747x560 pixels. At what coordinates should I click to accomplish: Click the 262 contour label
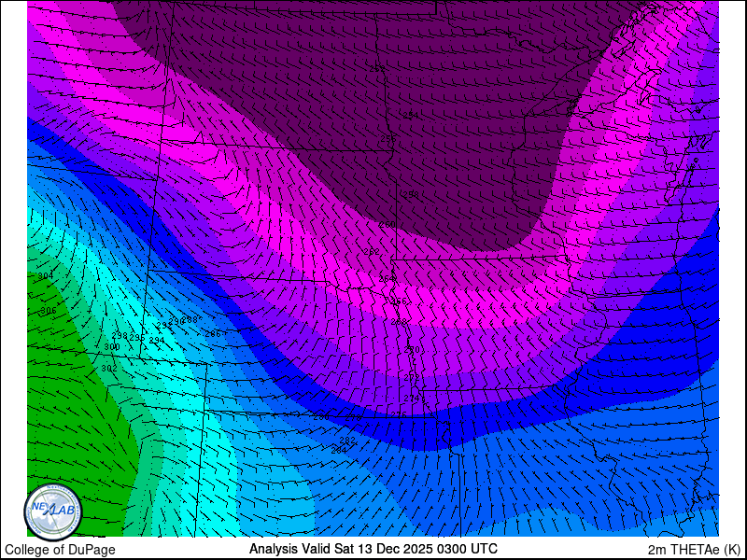tap(372, 251)
